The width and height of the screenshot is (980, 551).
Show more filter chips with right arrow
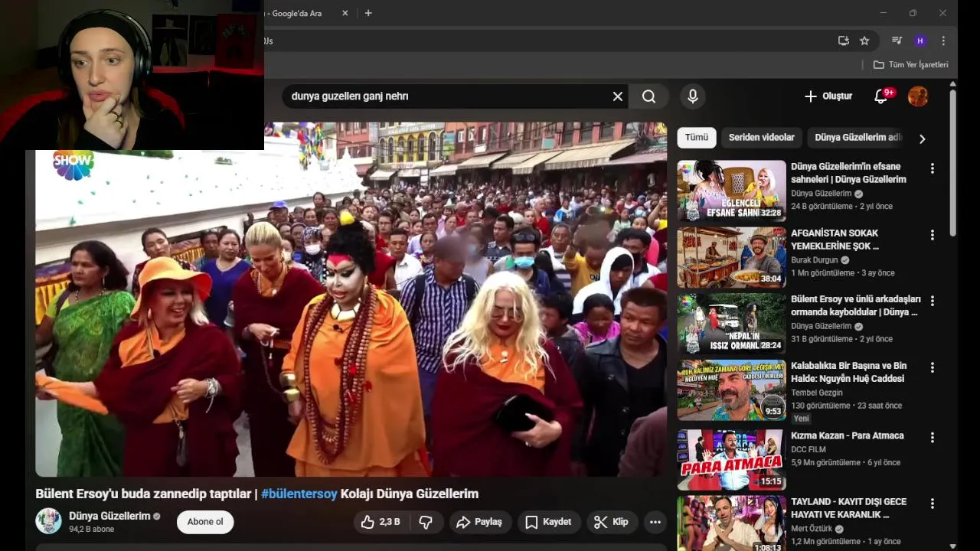[922, 139]
